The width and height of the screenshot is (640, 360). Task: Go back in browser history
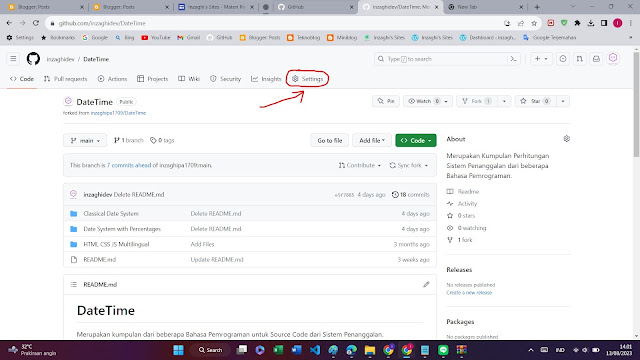point(9,23)
